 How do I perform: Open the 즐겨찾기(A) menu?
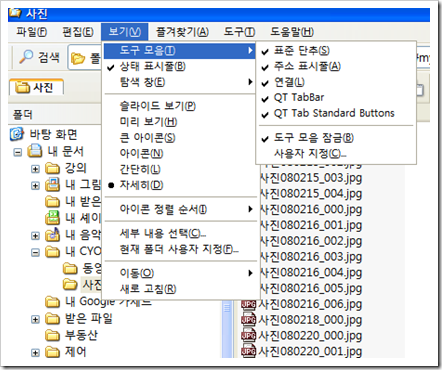coord(182,32)
